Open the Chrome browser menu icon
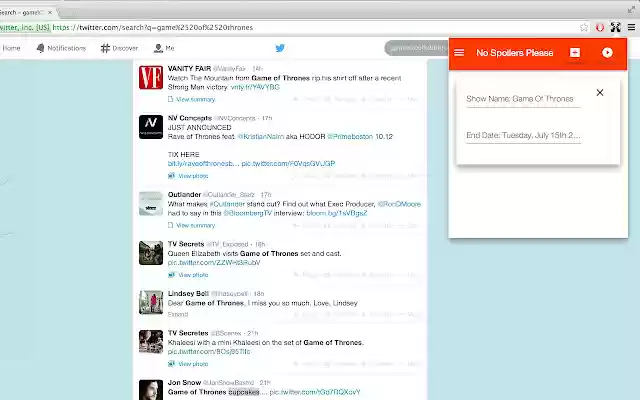The width and height of the screenshot is (640, 400). (631, 27)
